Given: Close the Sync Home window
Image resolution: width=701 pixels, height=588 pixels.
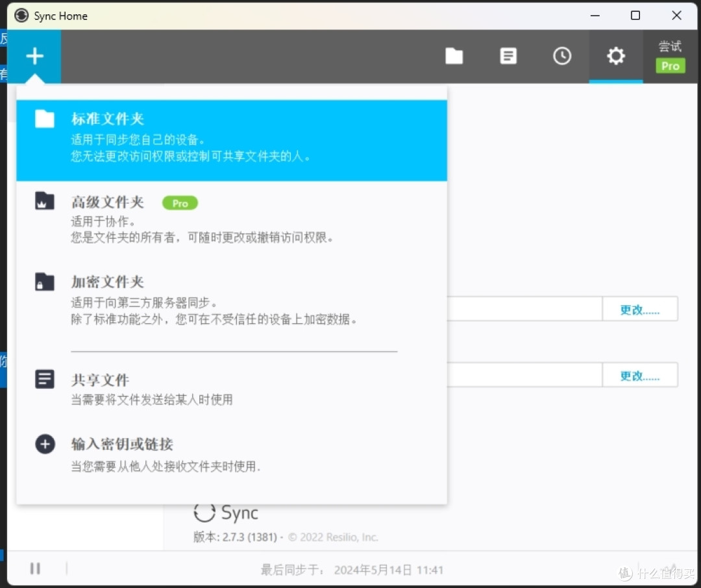Looking at the screenshot, I should tap(676, 16).
